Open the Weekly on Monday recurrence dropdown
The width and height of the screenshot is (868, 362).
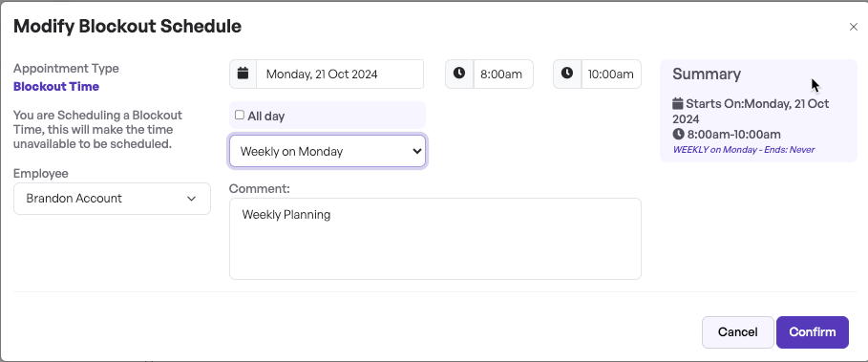tap(328, 151)
